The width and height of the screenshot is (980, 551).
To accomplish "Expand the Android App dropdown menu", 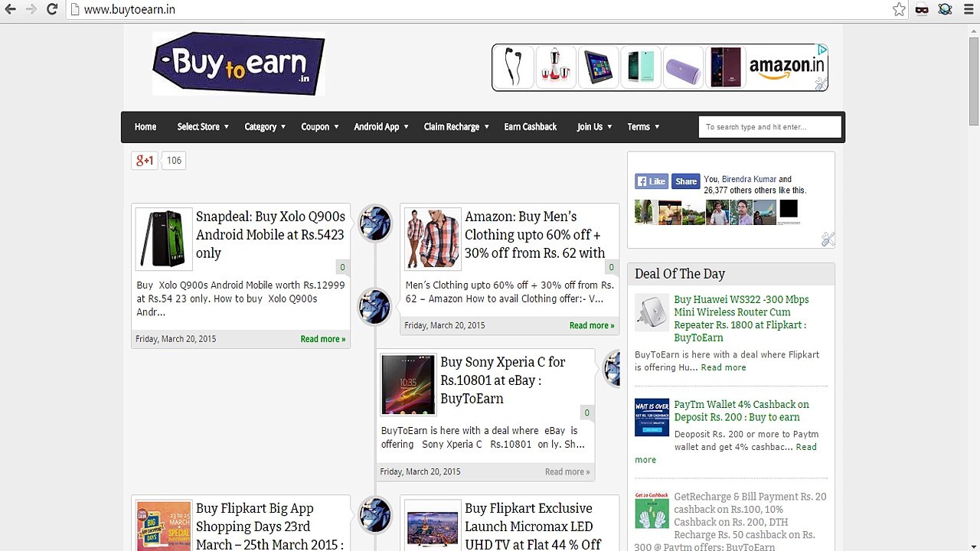I will pos(381,127).
